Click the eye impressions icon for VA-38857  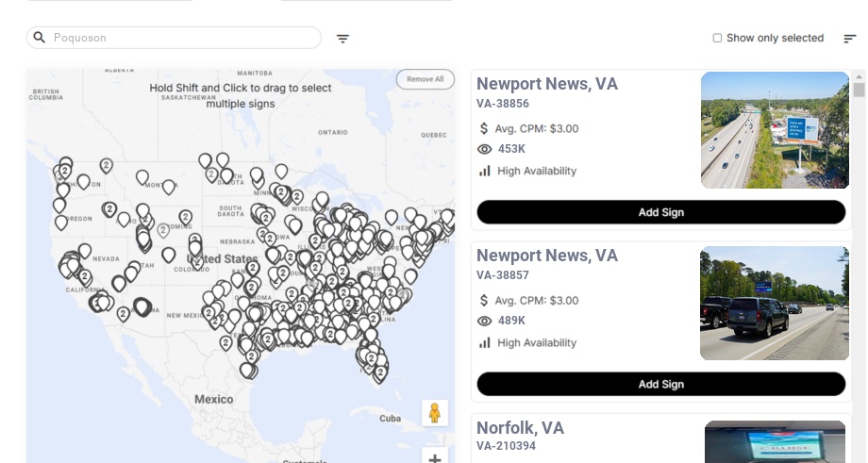(x=485, y=321)
